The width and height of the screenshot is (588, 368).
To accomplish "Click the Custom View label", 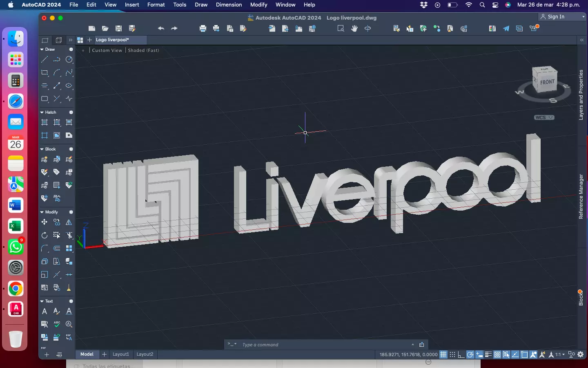I will point(107,50).
